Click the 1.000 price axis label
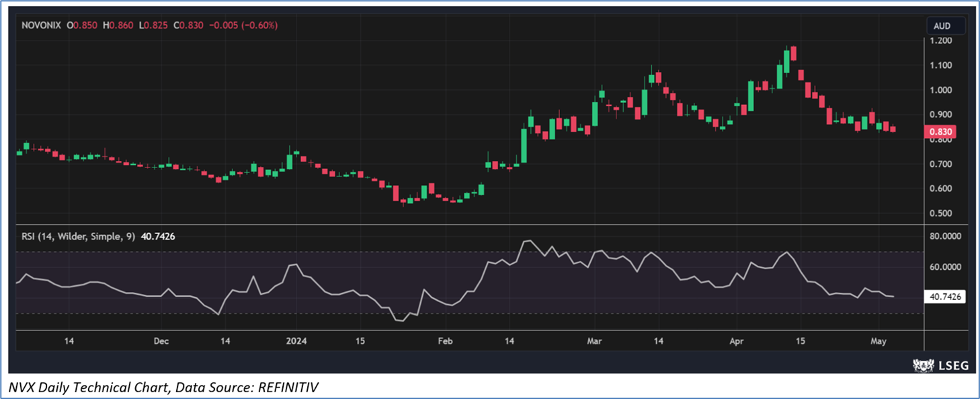This screenshot has width=980, height=399. coord(942,90)
